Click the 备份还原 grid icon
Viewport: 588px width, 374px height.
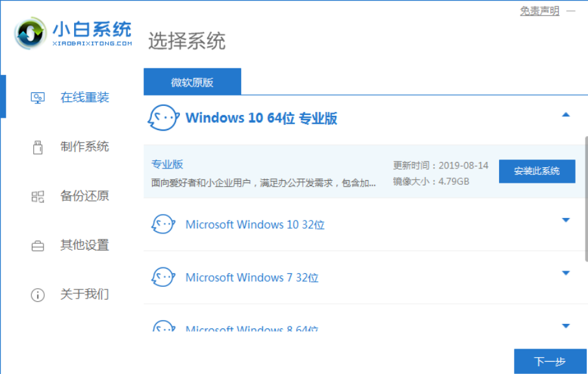click(38, 196)
